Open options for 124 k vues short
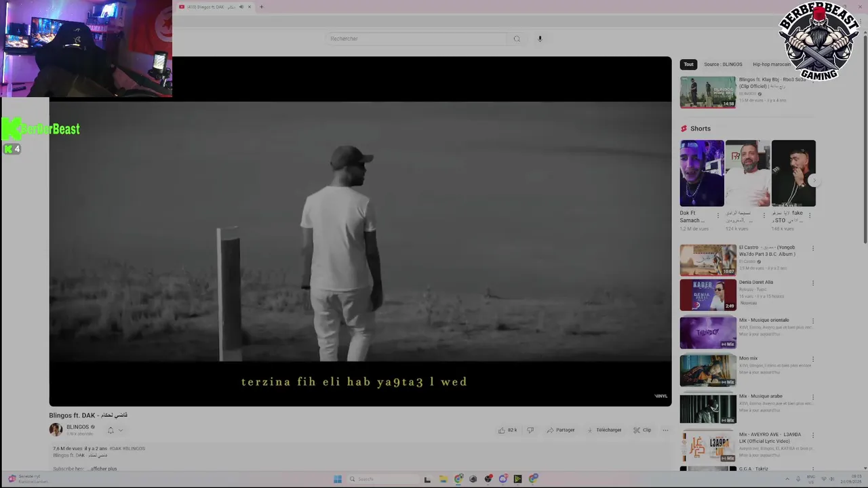 coord(764,216)
